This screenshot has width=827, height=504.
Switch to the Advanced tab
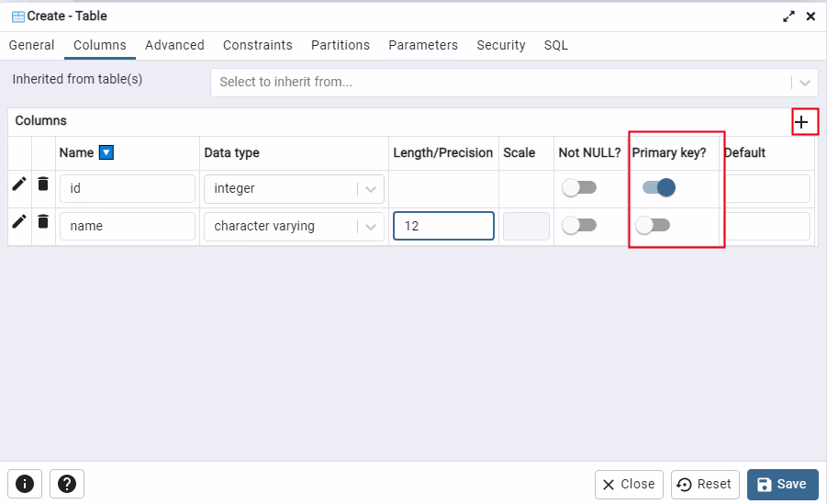(174, 45)
